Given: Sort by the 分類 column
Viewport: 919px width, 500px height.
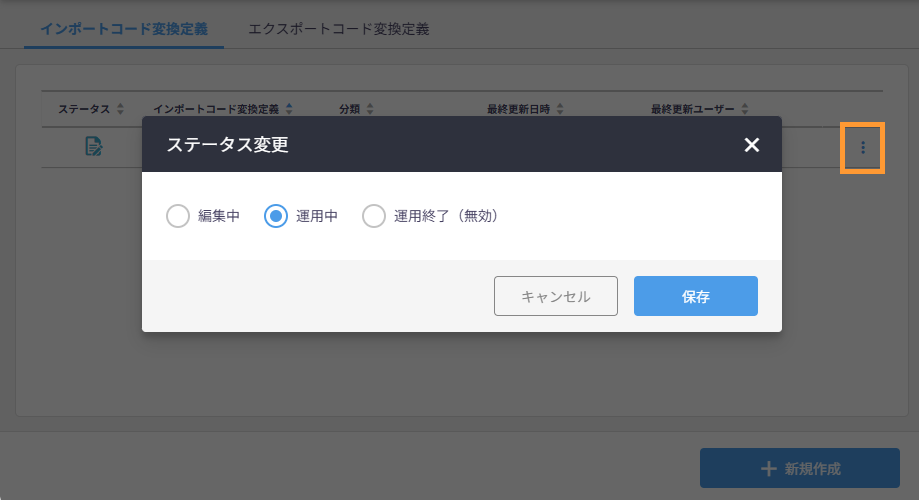Looking at the screenshot, I should point(370,109).
